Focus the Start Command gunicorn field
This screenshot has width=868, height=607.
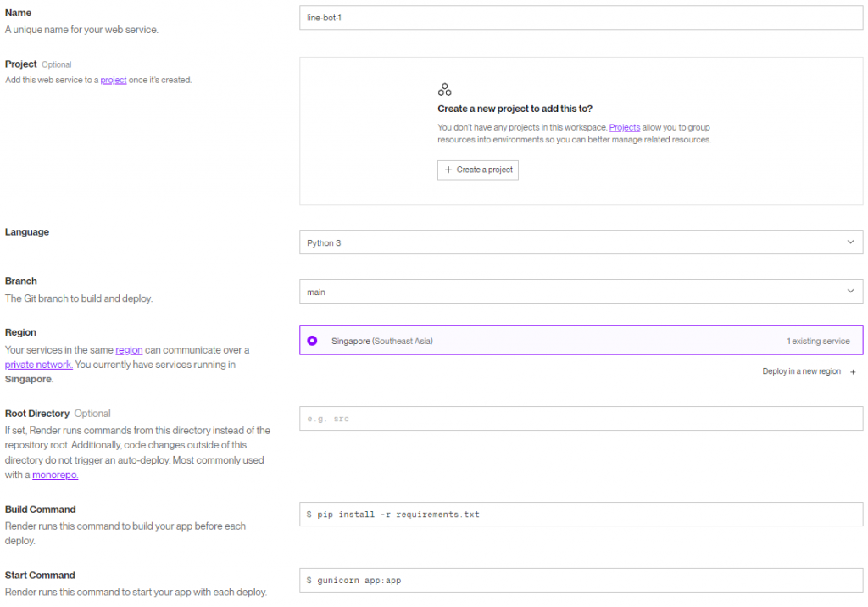click(581, 581)
